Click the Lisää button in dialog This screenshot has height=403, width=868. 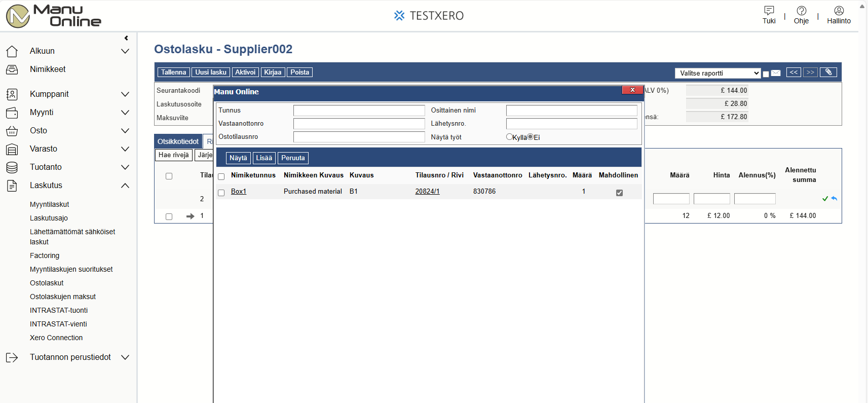[x=264, y=158]
